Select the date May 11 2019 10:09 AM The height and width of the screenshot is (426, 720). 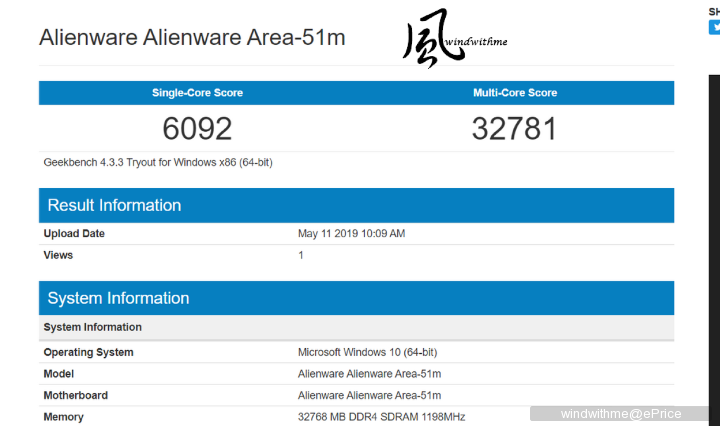[x=351, y=234]
